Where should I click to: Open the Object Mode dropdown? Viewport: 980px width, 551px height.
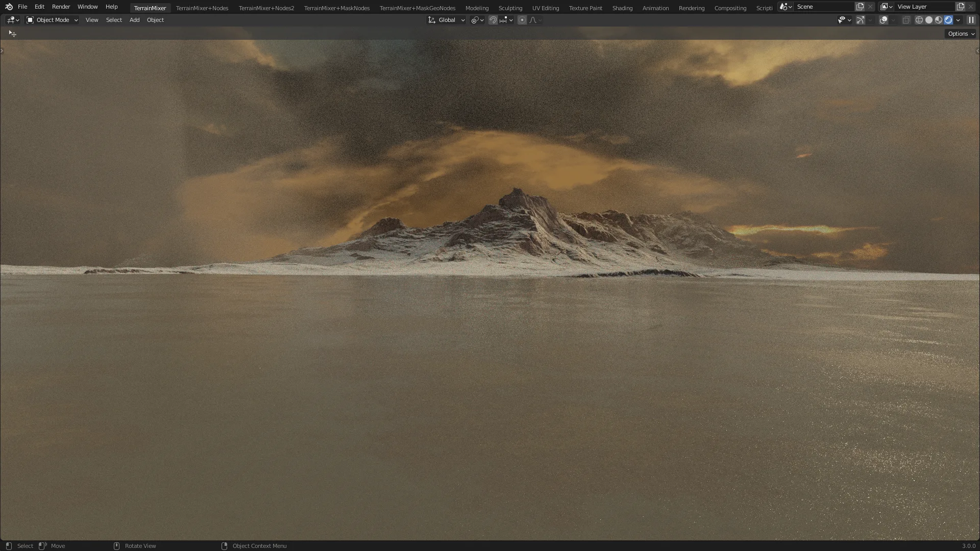click(52, 20)
